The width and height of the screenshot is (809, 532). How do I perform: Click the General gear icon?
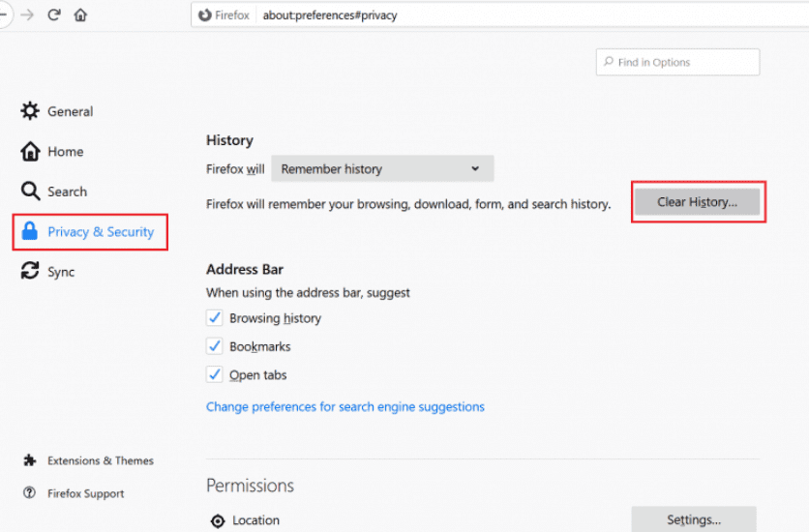tap(30, 111)
